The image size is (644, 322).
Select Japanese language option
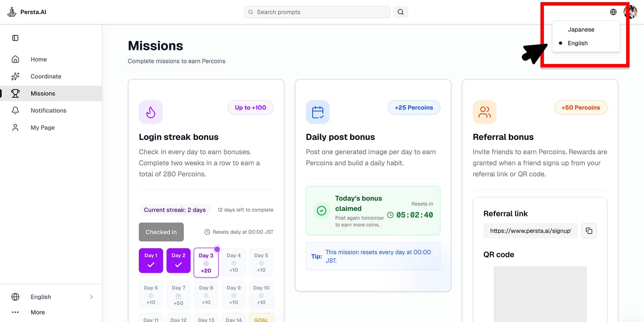pyautogui.click(x=581, y=29)
